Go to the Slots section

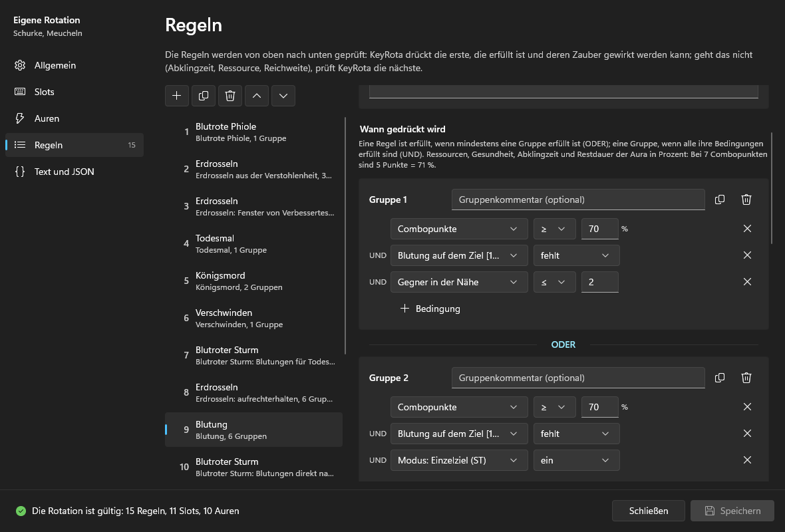[75, 92]
